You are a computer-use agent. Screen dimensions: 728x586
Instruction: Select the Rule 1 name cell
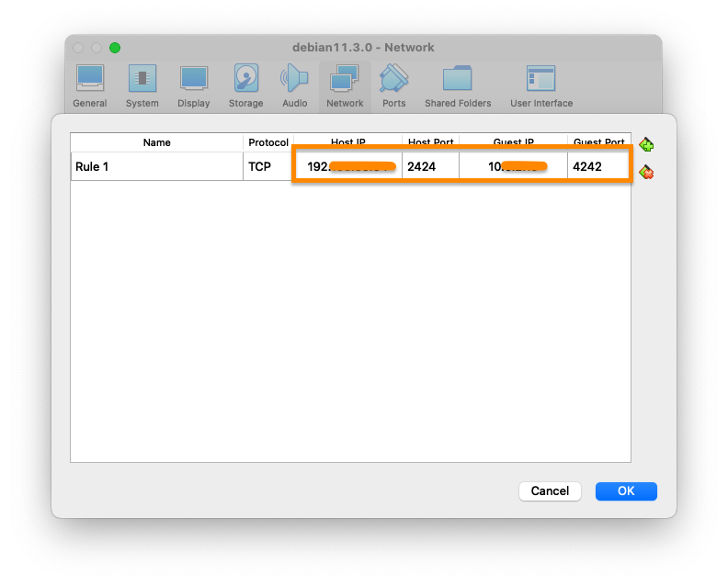[156, 167]
